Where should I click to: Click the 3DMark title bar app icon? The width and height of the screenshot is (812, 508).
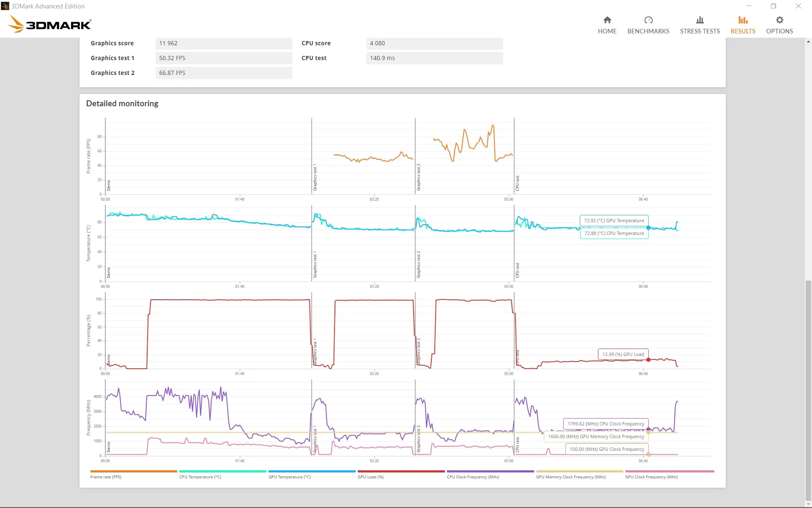5,6
